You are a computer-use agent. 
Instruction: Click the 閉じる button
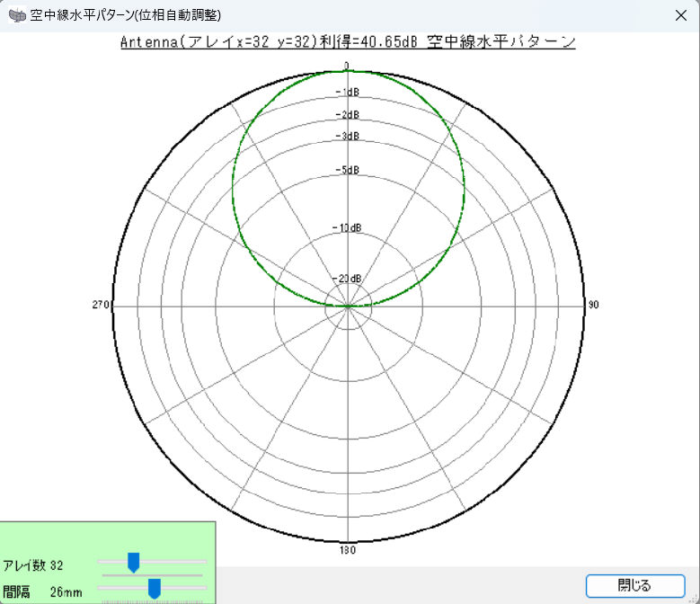pos(634,586)
